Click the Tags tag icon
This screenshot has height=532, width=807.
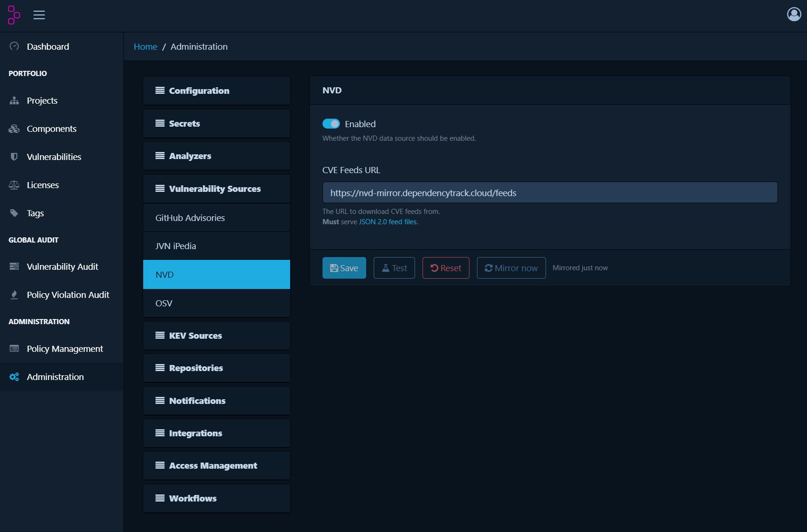click(14, 213)
